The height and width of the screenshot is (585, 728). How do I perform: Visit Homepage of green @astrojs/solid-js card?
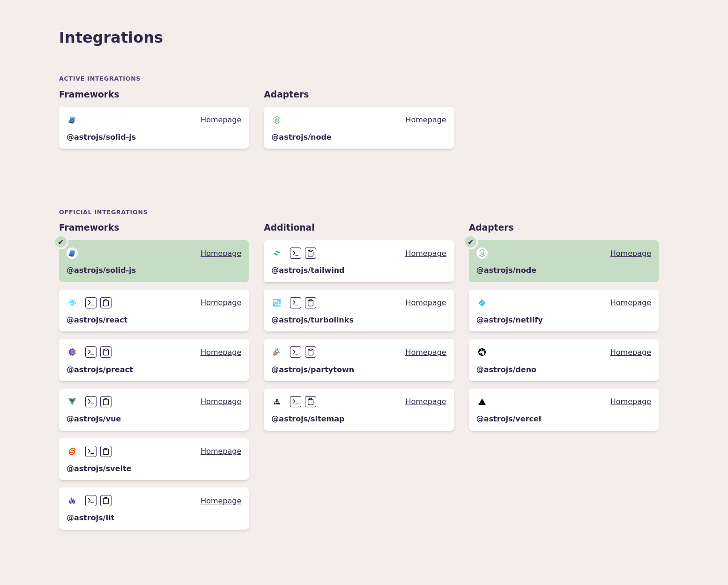pyautogui.click(x=221, y=253)
